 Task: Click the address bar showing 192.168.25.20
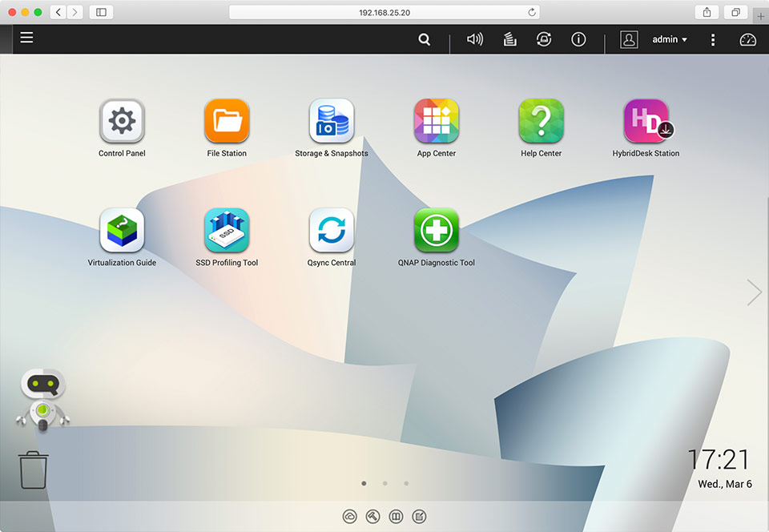click(x=384, y=13)
